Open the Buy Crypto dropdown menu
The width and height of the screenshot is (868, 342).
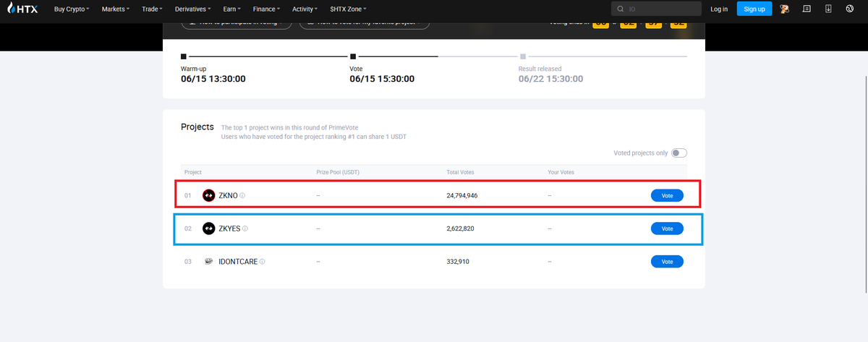[x=72, y=9]
